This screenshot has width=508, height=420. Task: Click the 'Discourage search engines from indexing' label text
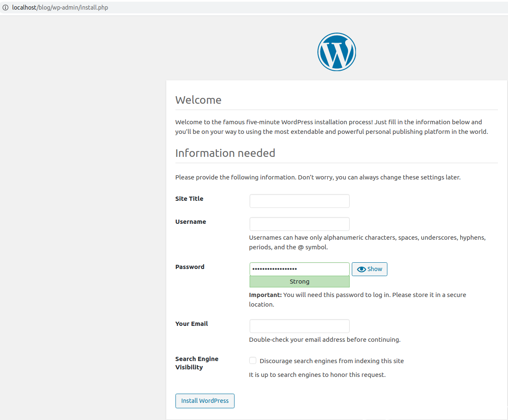click(332, 361)
